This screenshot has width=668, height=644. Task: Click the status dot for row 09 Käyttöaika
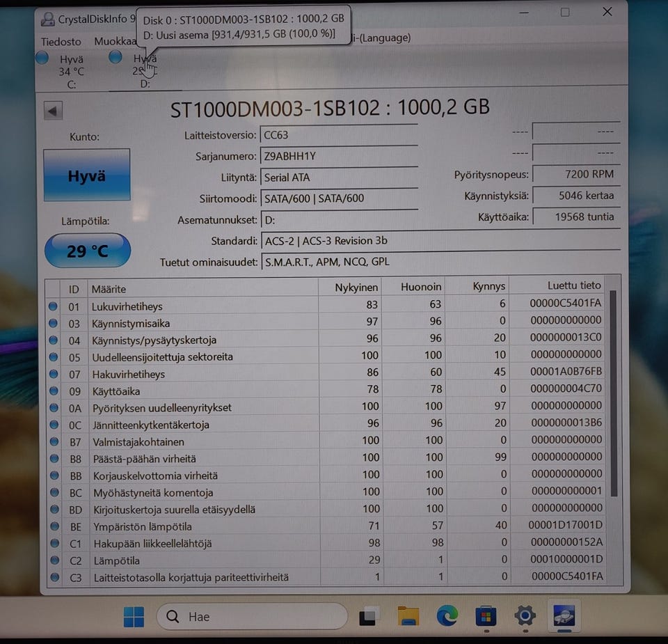coord(54,391)
